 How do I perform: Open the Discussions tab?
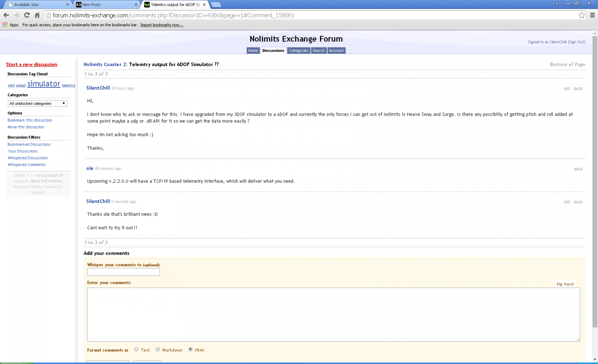(273, 50)
